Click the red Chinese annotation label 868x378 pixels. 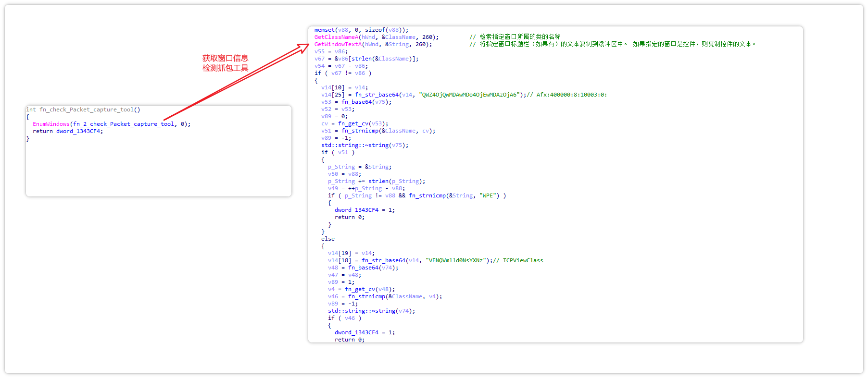[x=225, y=63]
